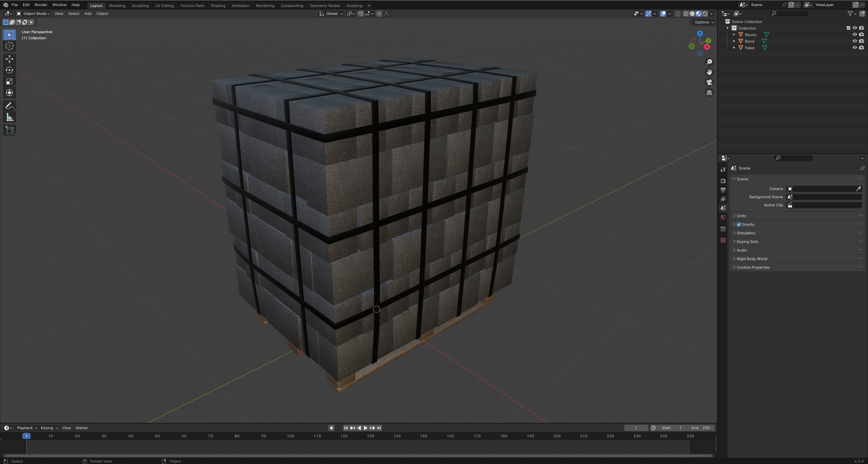Open the Render menu
This screenshot has width=868, height=464.
pos(41,5)
